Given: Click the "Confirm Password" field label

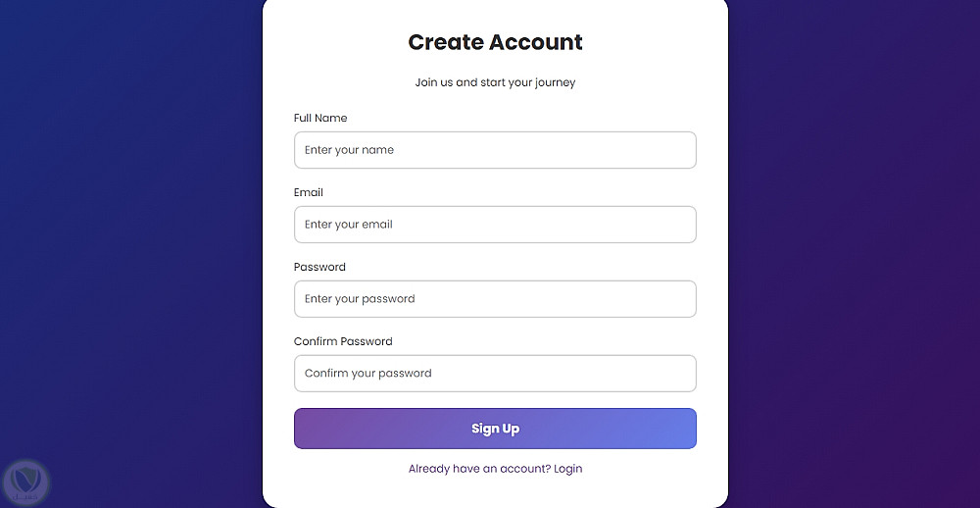Looking at the screenshot, I should tap(343, 341).
